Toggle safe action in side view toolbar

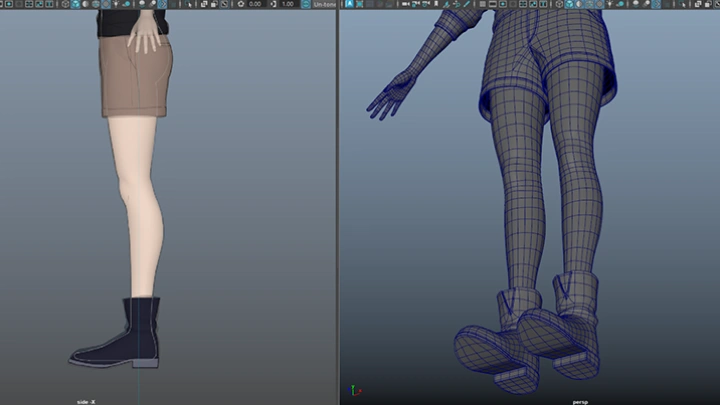(x=39, y=4)
